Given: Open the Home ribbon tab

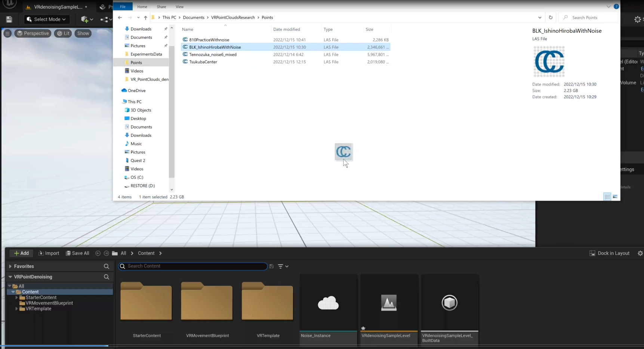Looking at the screenshot, I should pos(142,7).
